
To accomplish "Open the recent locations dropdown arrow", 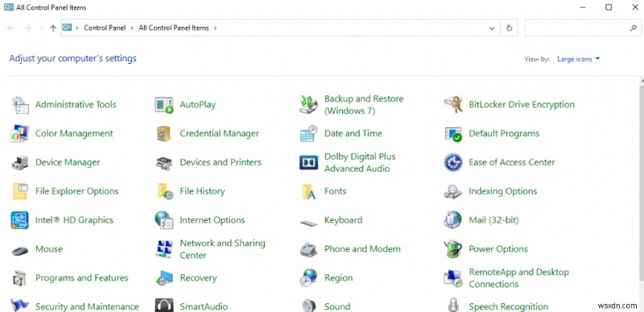I will tap(41, 28).
